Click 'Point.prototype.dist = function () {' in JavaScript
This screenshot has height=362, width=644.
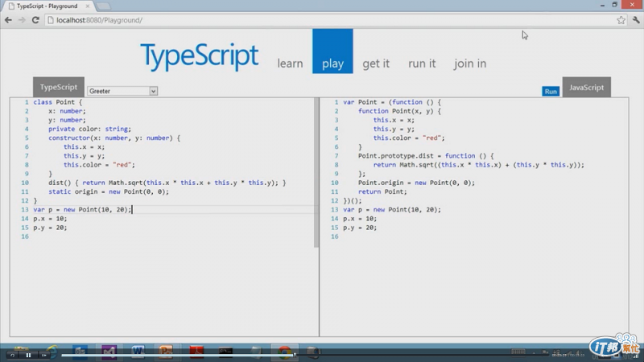(x=426, y=156)
